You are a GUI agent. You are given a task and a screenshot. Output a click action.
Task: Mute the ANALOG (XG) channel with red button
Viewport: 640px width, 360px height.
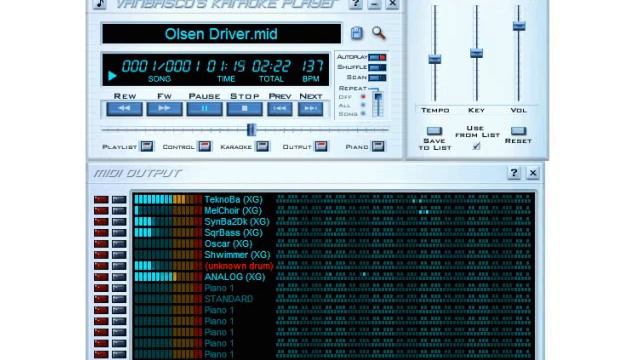click(101, 277)
